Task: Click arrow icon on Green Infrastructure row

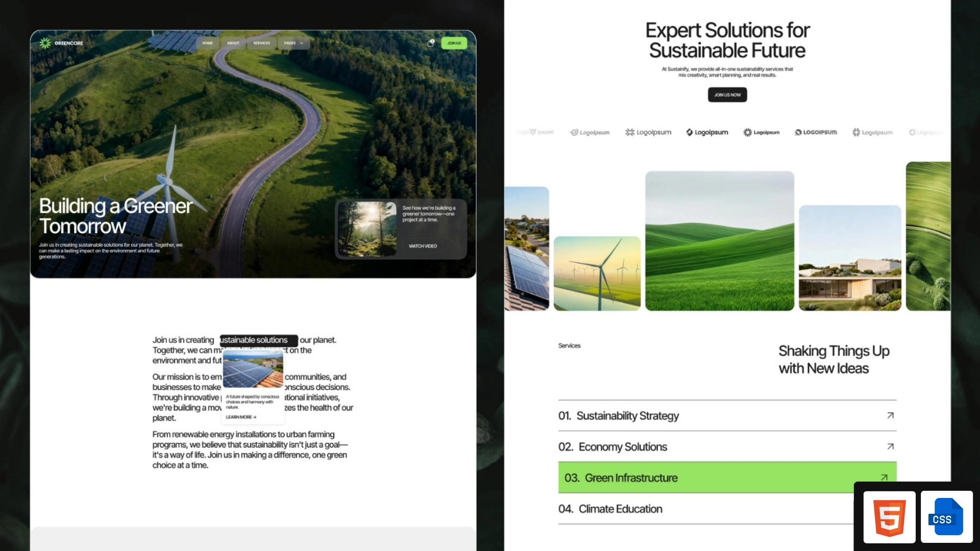Action: click(884, 478)
